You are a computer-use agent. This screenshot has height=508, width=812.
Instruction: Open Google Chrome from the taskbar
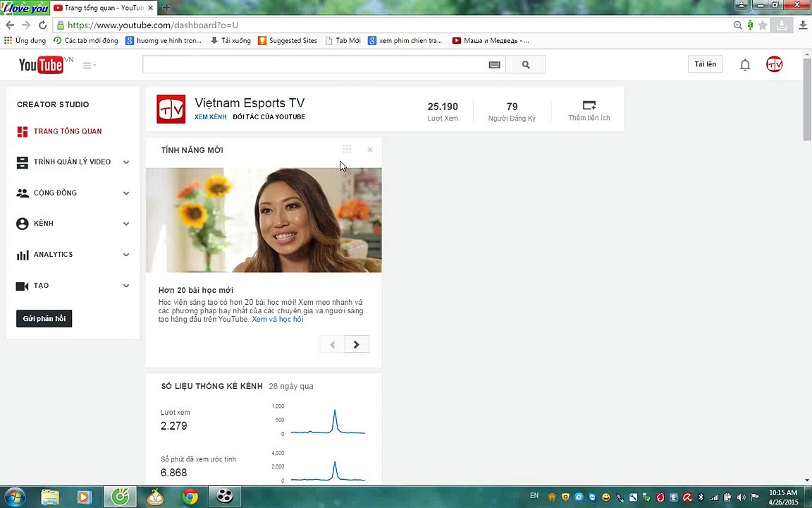190,497
